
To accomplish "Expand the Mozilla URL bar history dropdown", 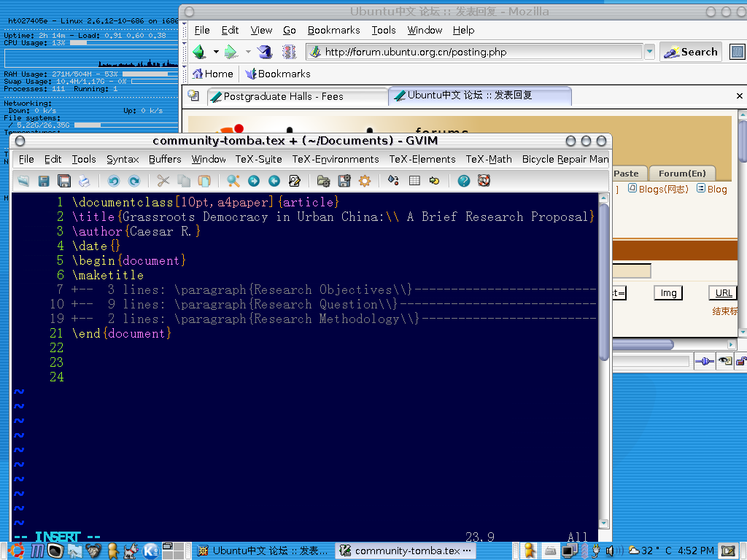I will point(649,52).
